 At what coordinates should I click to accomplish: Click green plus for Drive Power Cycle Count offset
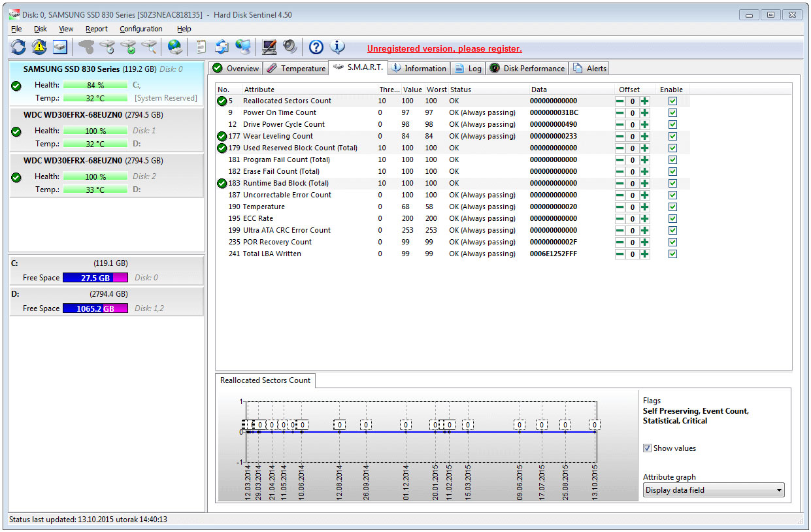click(644, 125)
